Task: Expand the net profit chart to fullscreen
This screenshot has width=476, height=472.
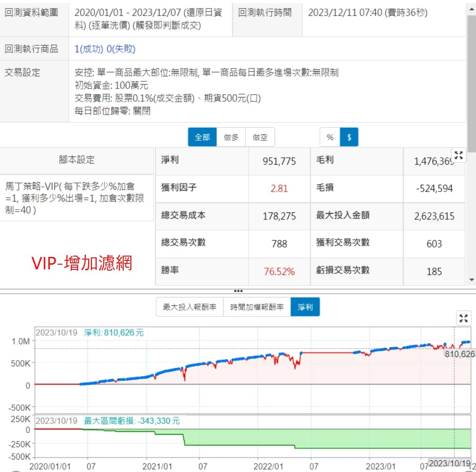Action: tap(464, 318)
